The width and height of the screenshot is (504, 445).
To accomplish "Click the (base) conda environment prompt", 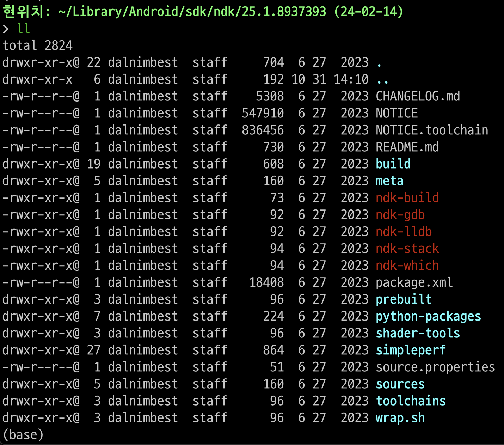I will [23, 435].
